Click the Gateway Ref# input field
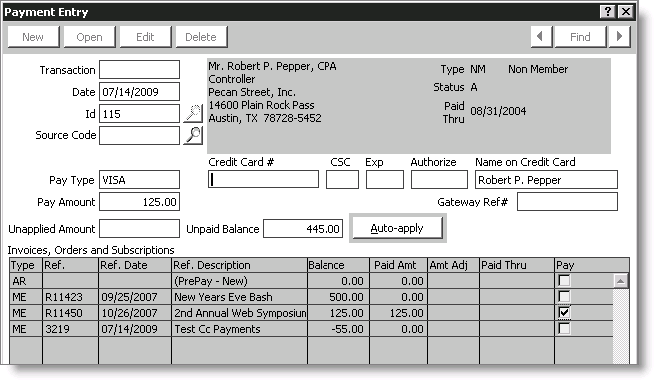The width and height of the screenshot is (655, 381). point(567,202)
